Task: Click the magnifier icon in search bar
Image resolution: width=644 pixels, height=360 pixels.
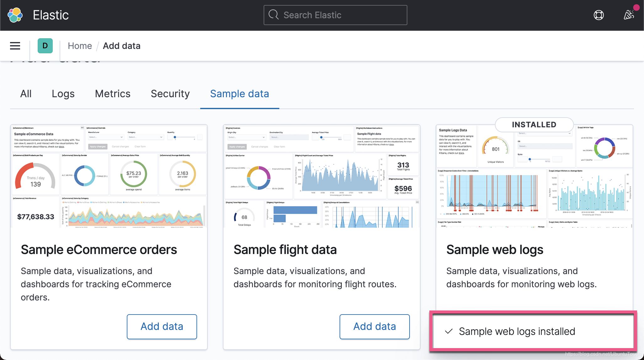Action: click(x=274, y=15)
